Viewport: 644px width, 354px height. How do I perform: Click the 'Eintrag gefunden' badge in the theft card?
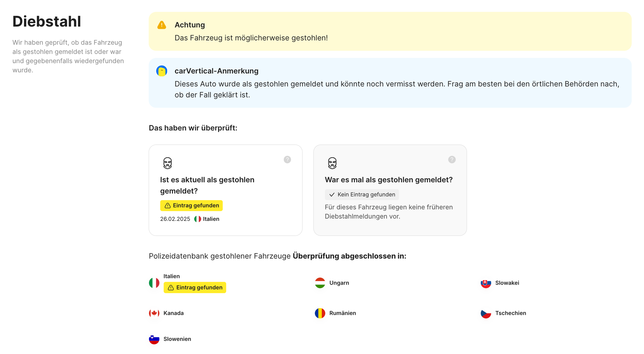[191, 205]
